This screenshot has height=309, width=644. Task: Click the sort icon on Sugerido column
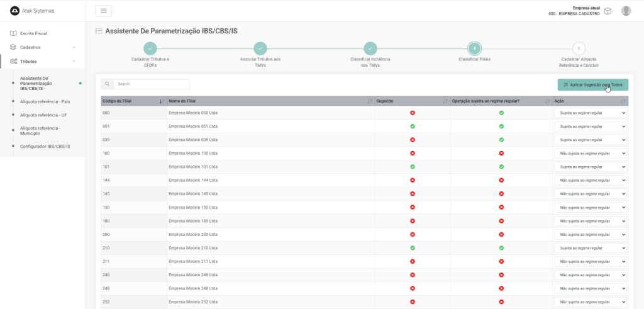click(445, 101)
